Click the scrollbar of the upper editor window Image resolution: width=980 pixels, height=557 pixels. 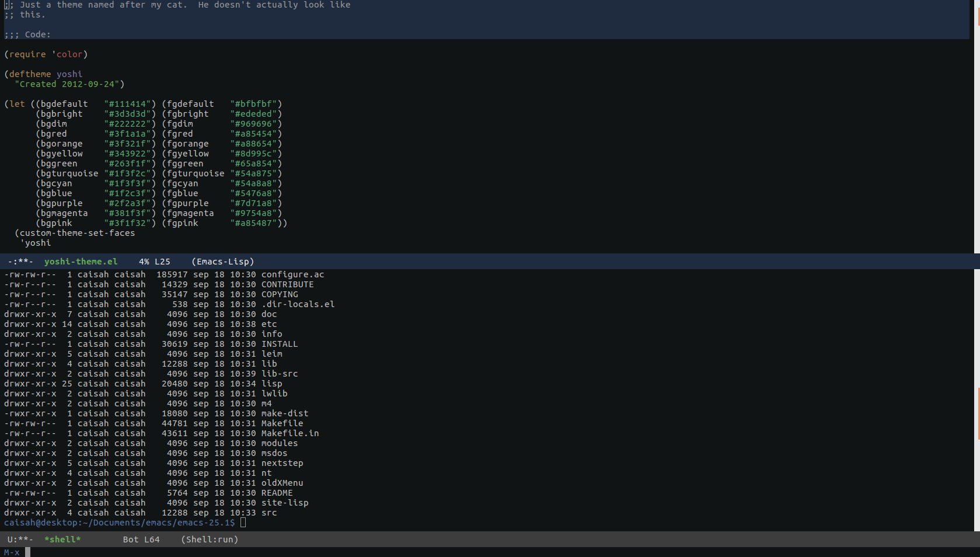click(x=976, y=127)
